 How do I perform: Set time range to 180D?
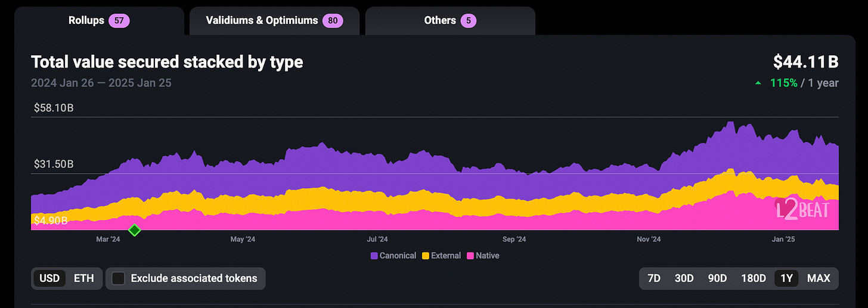tap(754, 278)
